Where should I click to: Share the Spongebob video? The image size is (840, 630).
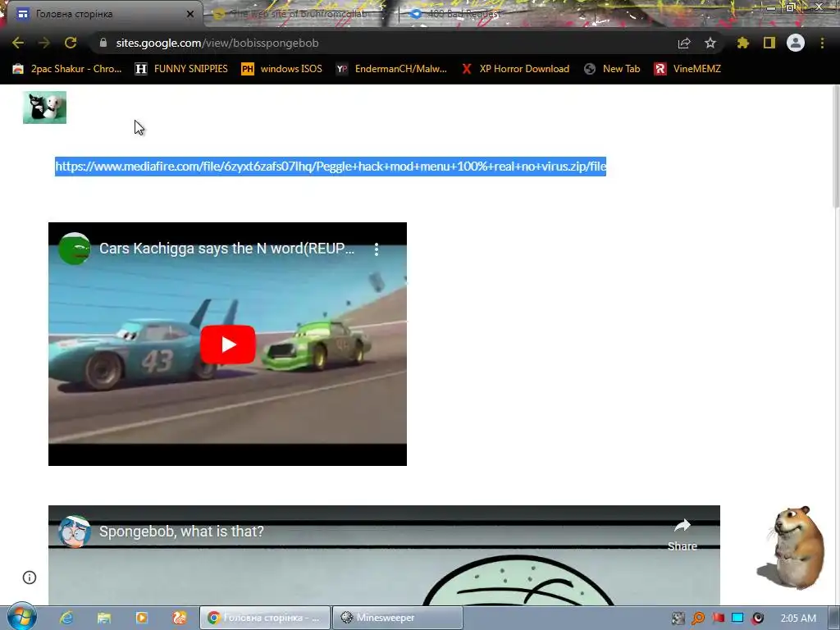click(x=682, y=534)
